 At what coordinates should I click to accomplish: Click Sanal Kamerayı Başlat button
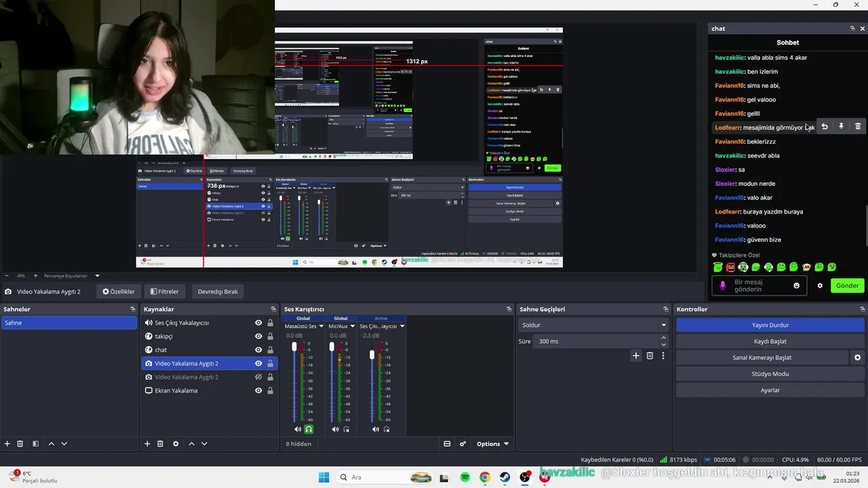click(x=762, y=357)
